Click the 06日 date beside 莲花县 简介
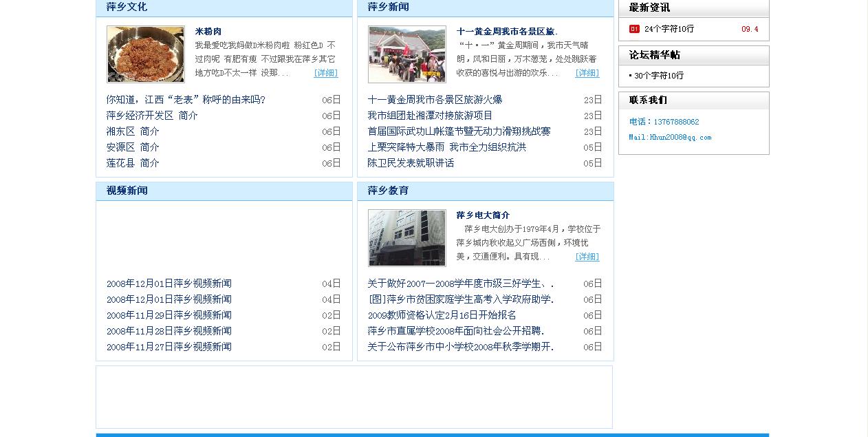The width and height of the screenshot is (868, 437). [x=332, y=163]
